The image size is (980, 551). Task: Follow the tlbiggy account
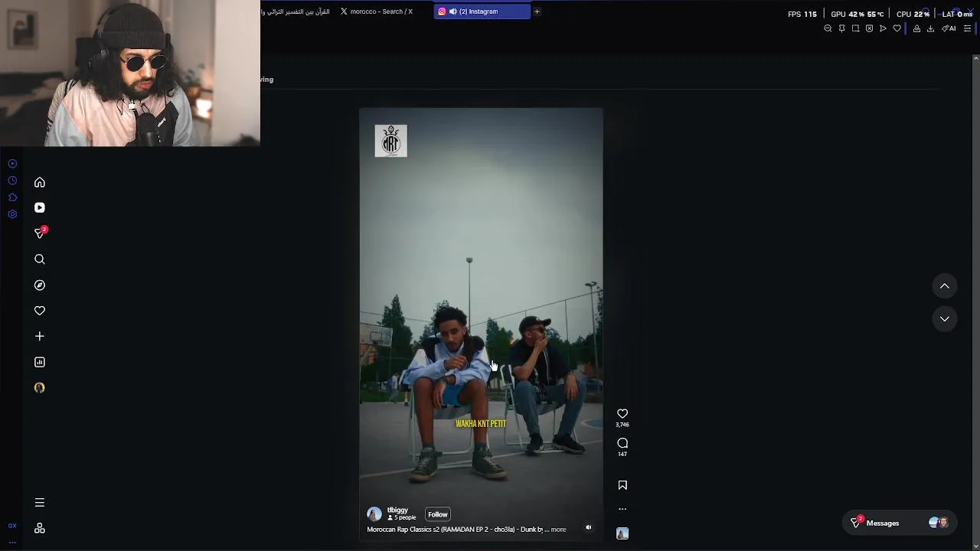(x=438, y=514)
